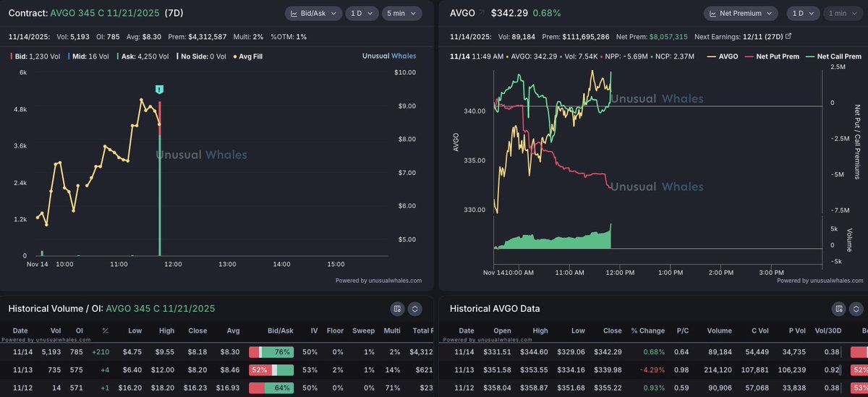This screenshot has width=868, height=397.
Task: Open the Bid/Ask chart type dropdown
Action: click(312, 13)
